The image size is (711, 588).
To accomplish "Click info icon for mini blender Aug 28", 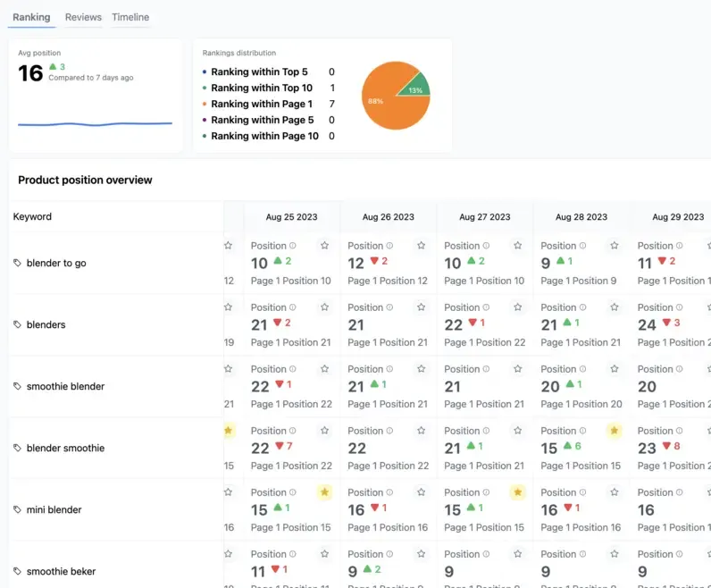I will click(582, 492).
